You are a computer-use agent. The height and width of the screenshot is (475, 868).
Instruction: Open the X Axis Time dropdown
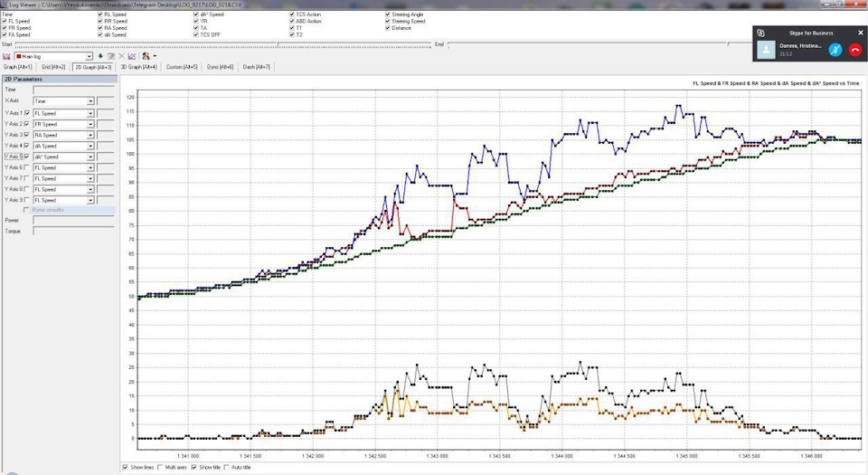click(x=90, y=101)
